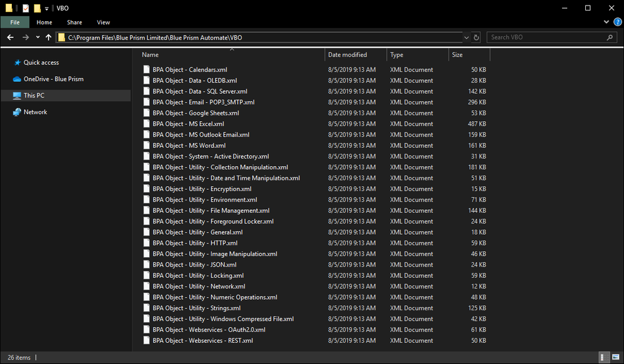Click the 26 items status text

(x=19, y=358)
